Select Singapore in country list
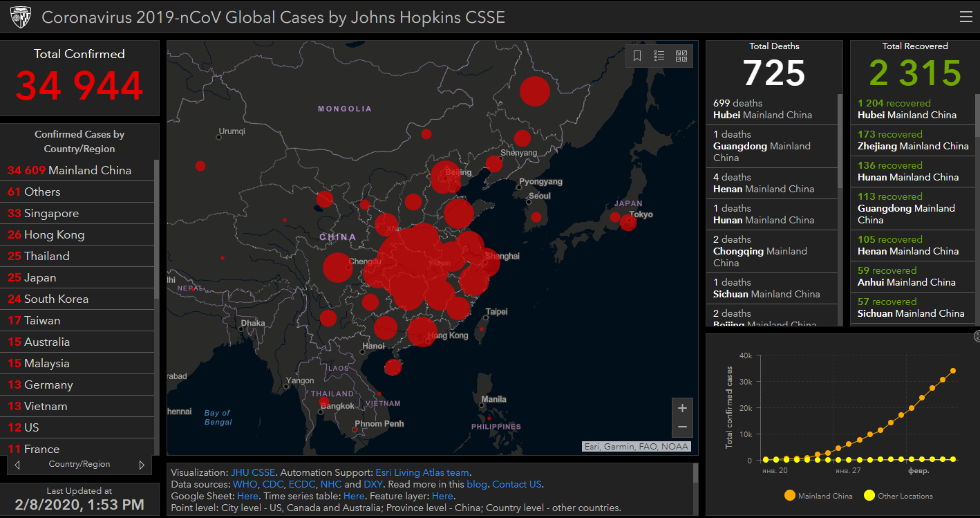 [x=77, y=213]
